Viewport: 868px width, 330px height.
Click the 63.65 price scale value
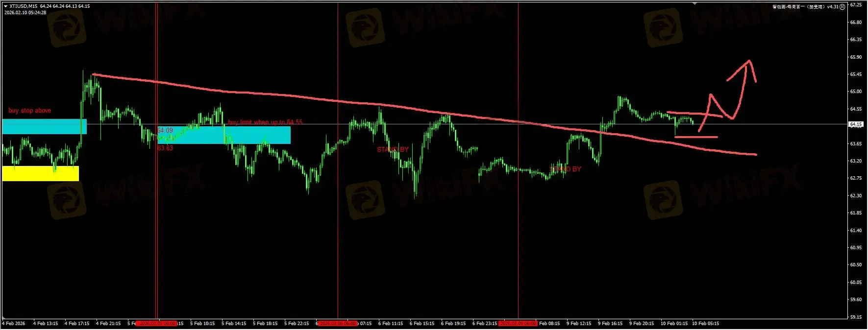(856, 144)
